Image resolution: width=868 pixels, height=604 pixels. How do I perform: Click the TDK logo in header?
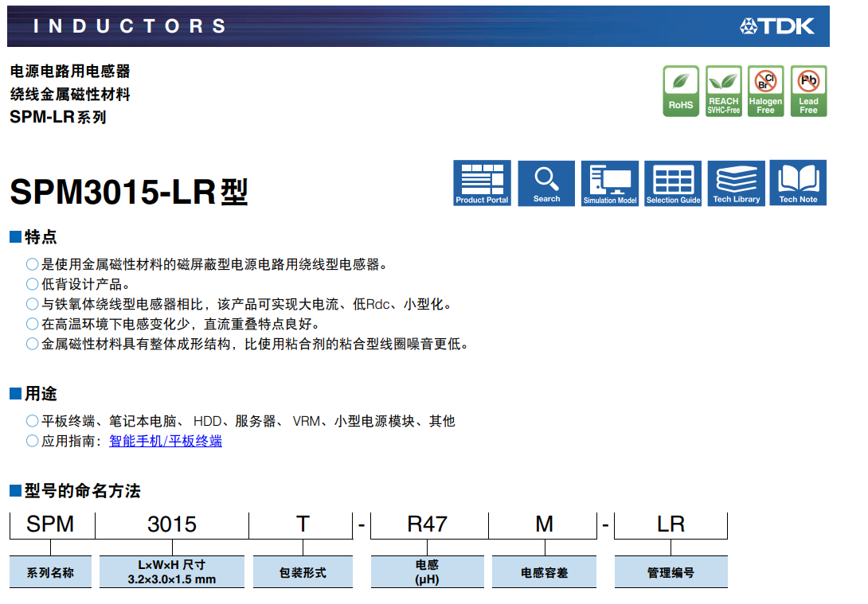click(x=777, y=26)
